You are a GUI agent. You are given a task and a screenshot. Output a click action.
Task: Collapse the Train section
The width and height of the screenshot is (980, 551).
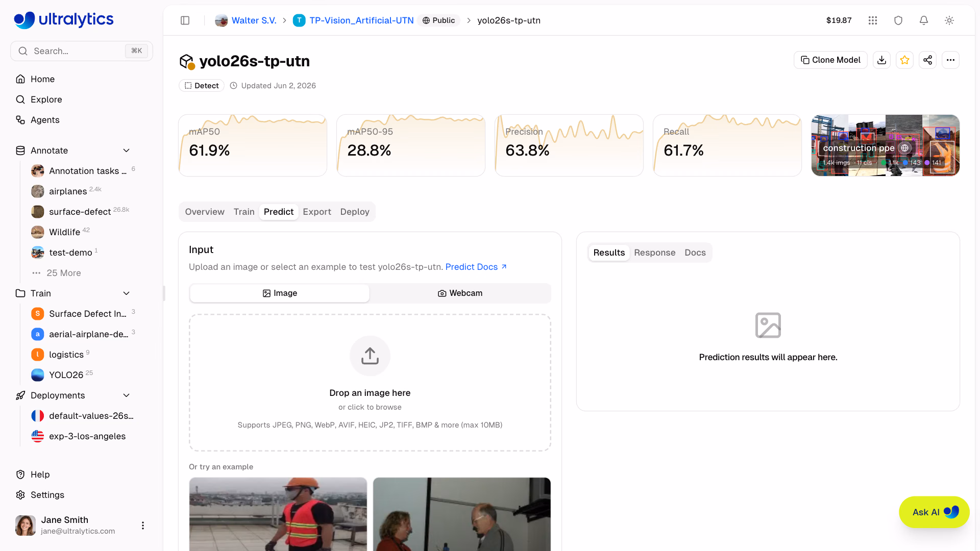(x=127, y=293)
